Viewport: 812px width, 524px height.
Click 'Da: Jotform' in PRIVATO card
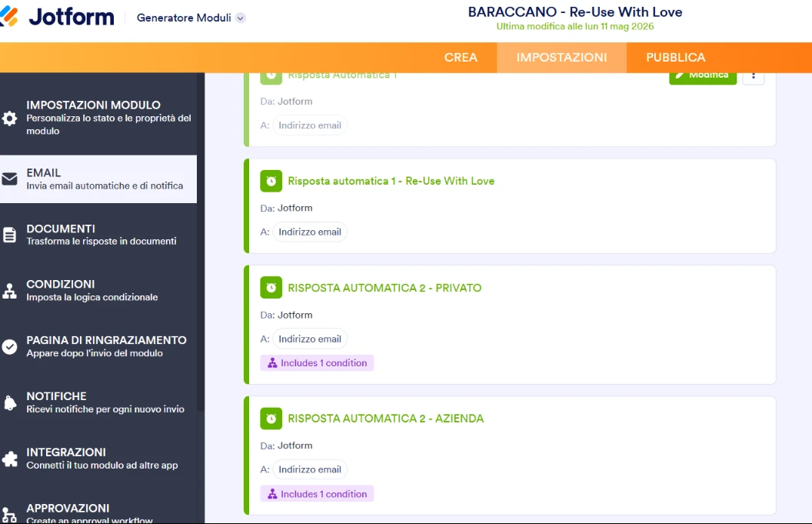286,315
